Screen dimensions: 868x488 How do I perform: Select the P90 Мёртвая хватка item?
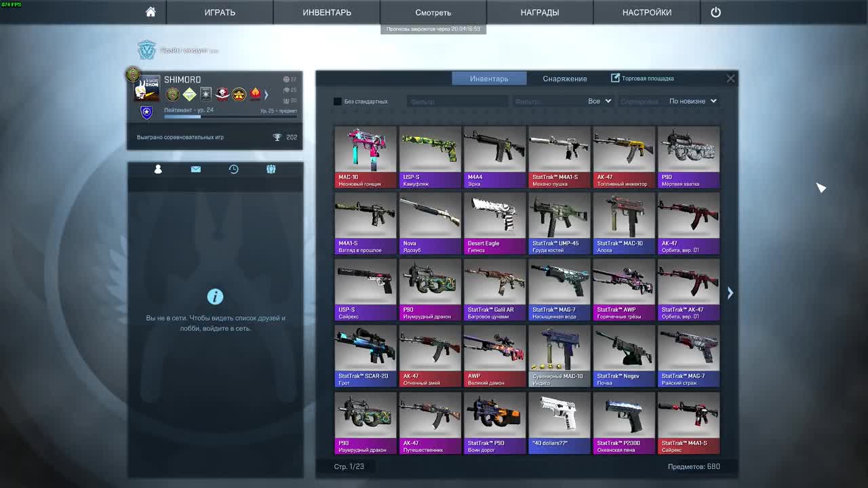pos(688,157)
